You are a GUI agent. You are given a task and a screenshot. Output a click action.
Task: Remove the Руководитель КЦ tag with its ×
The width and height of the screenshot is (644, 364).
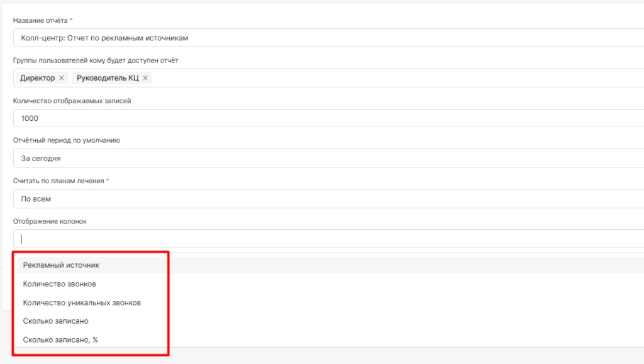[x=145, y=78]
